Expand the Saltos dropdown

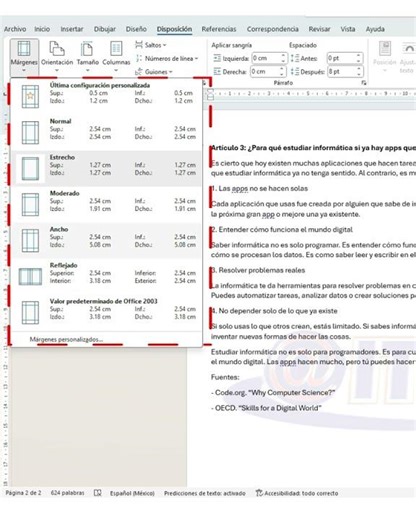(x=151, y=45)
